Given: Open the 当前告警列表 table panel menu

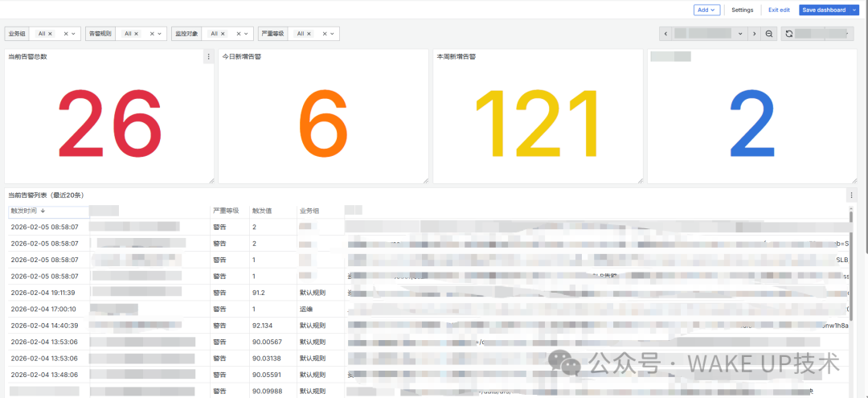Looking at the screenshot, I should 851,195.
